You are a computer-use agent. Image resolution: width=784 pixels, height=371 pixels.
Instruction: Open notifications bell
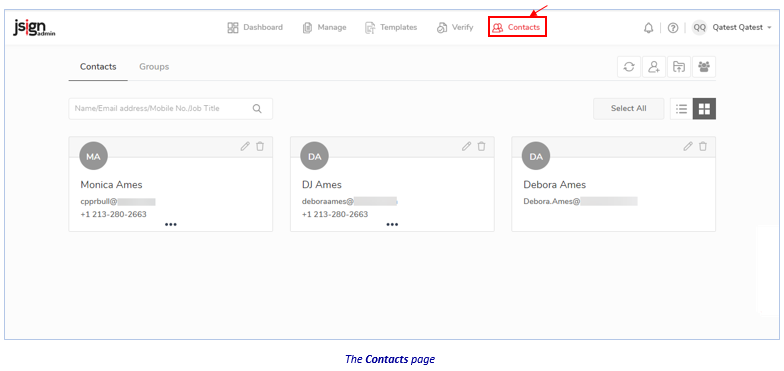648,28
